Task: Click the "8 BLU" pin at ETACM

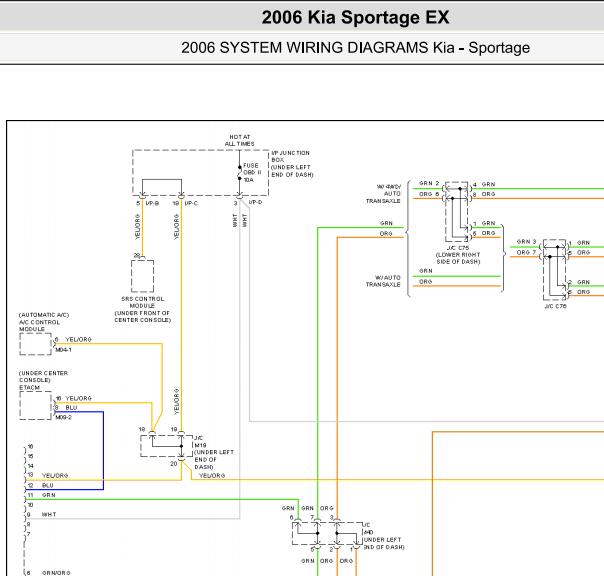Action: [x=66, y=407]
